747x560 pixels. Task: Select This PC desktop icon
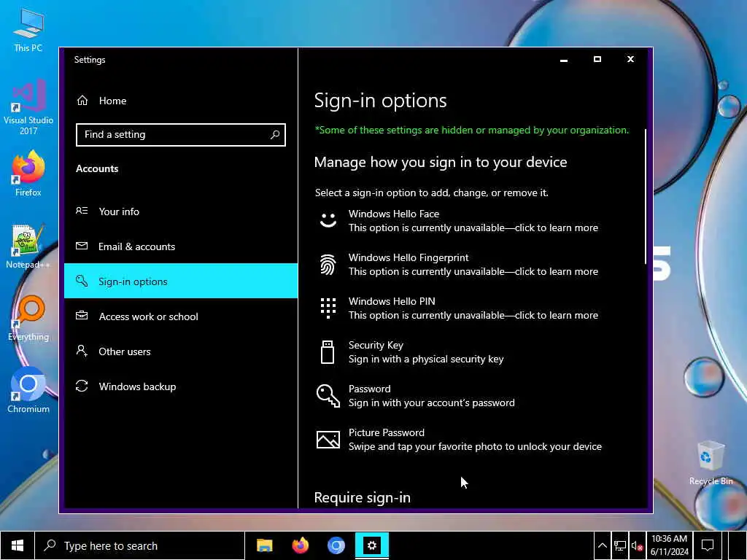(x=28, y=30)
